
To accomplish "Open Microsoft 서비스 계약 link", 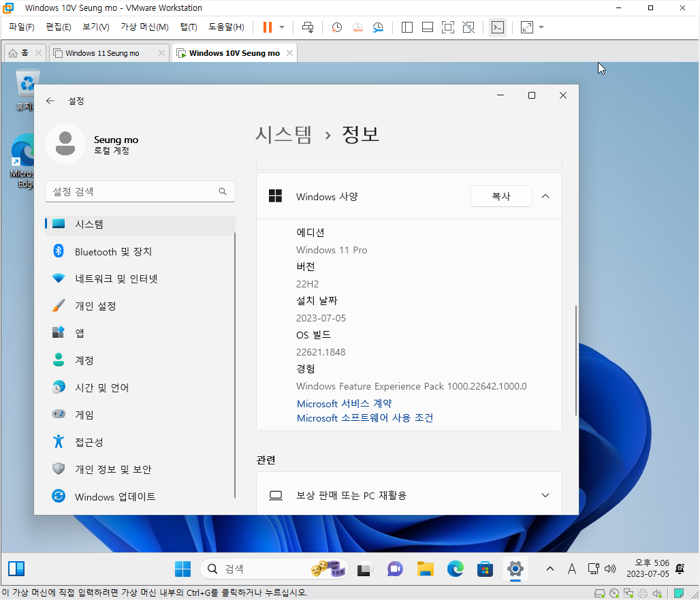I will tap(344, 404).
